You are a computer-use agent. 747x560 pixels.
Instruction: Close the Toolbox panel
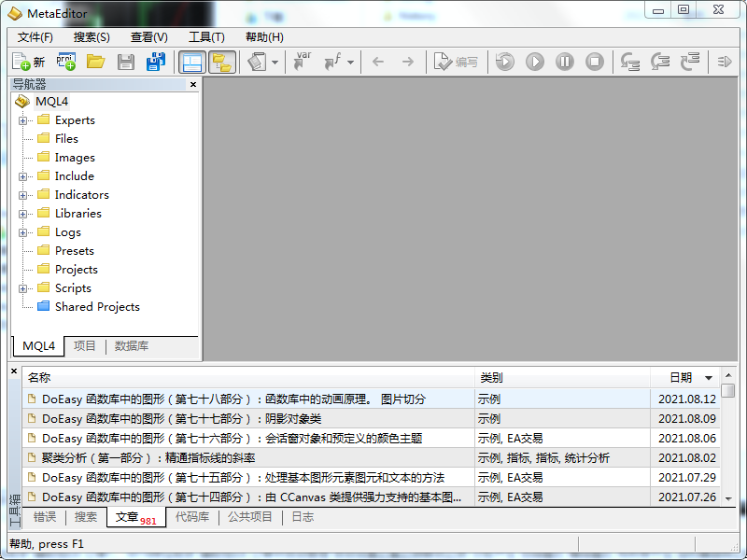(14, 371)
